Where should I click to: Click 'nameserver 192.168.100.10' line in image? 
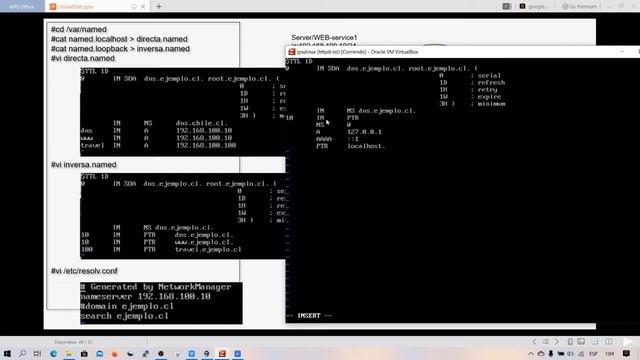tap(145, 297)
